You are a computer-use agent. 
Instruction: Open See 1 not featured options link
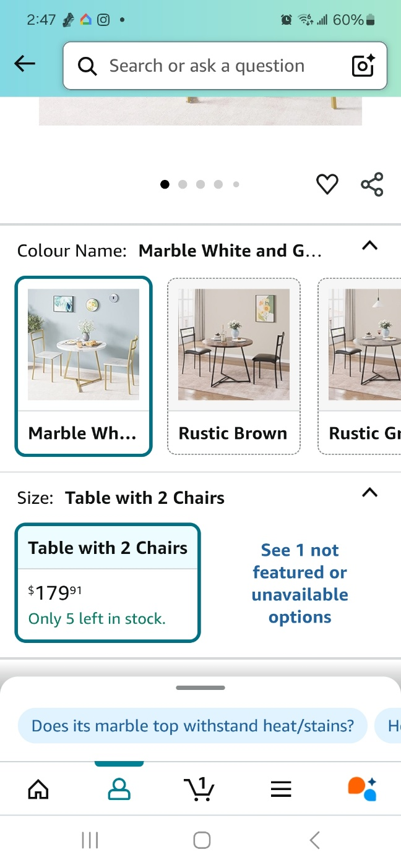coord(300,583)
